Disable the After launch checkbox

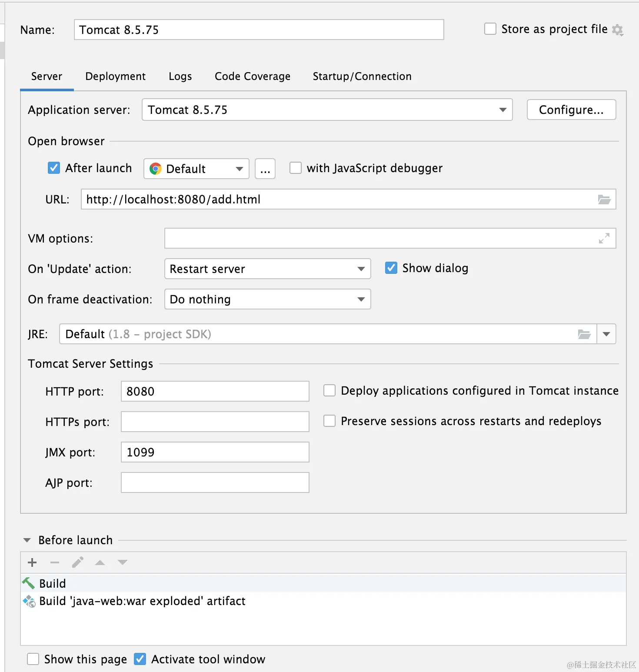[x=54, y=168]
